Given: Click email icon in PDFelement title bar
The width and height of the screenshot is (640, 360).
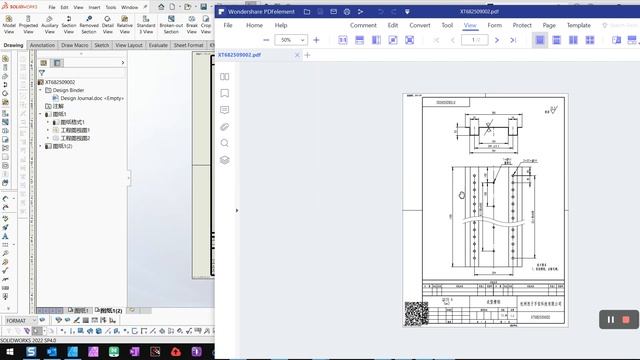Looking at the screenshot, I should coord(333,12).
